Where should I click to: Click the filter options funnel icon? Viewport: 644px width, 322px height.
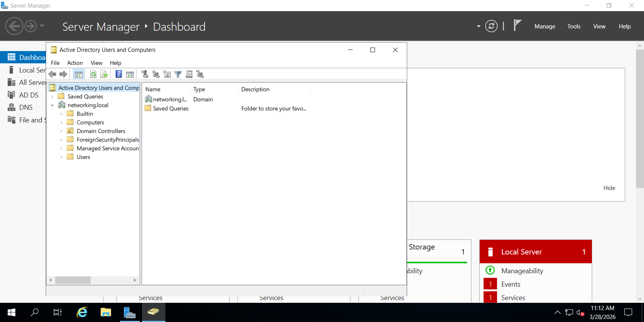pyautogui.click(x=178, y=74)
